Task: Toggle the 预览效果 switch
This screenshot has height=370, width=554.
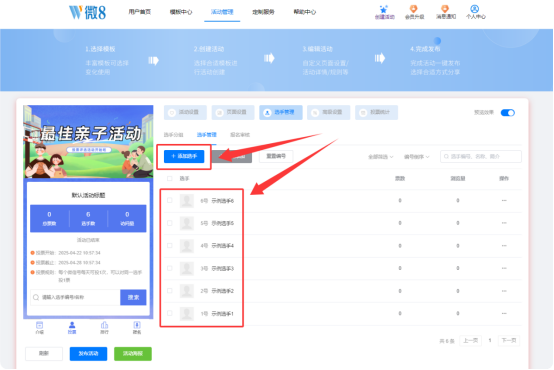Action: (x=508, y=113)
